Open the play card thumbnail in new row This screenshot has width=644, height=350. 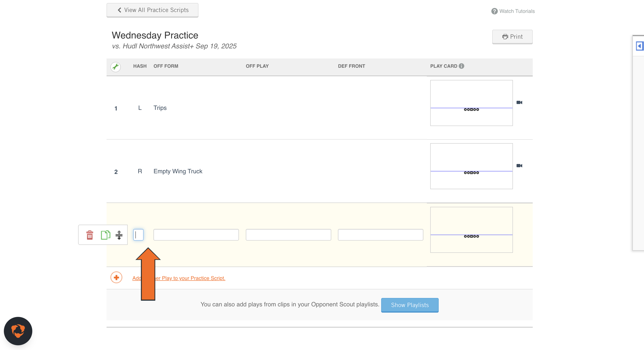click(x=472, y=230)
